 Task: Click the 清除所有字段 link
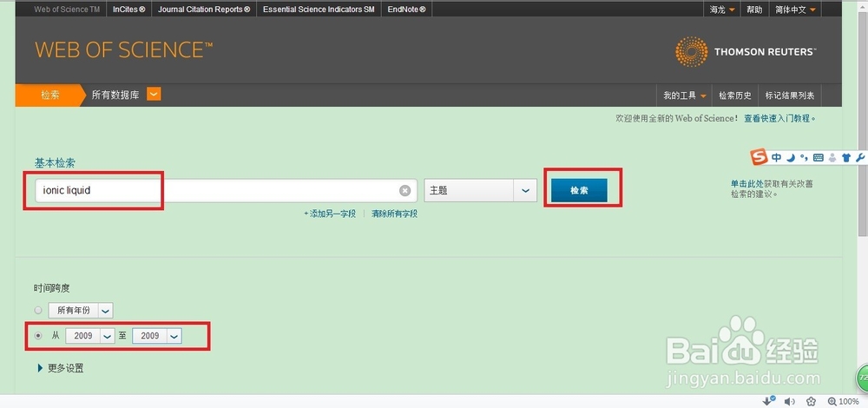pos(394,214)
